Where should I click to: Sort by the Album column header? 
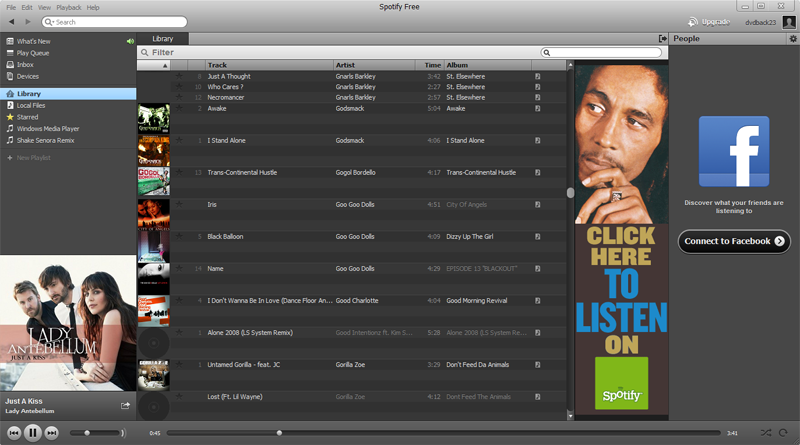[x=488, y=65]
